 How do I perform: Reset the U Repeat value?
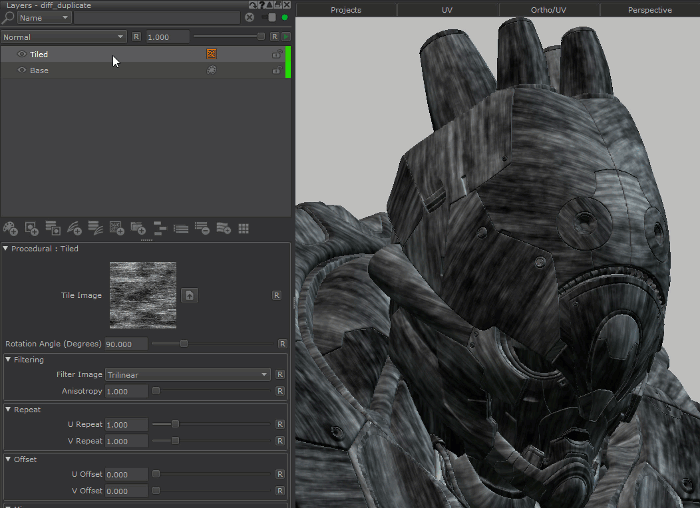point(281,424)
